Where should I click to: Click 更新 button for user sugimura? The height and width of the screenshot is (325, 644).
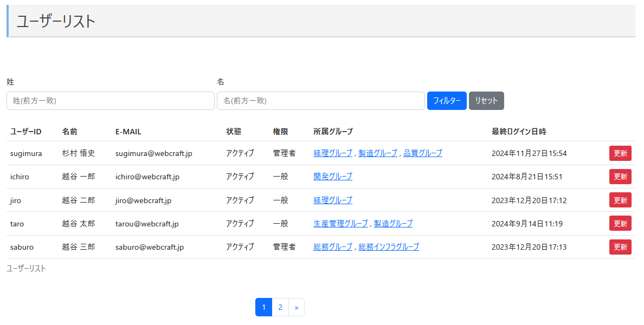click(x=620, y=153)
